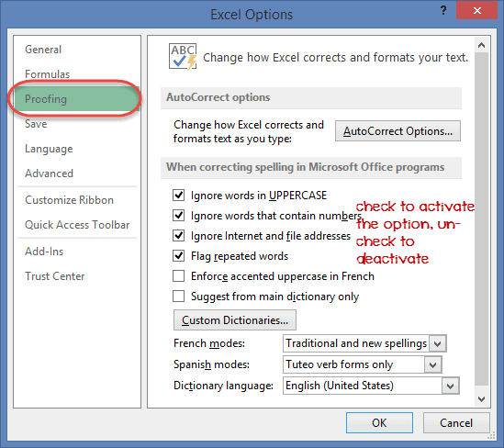
Task: Open AutoCorrect Options dialog
Action: [398, 131]
